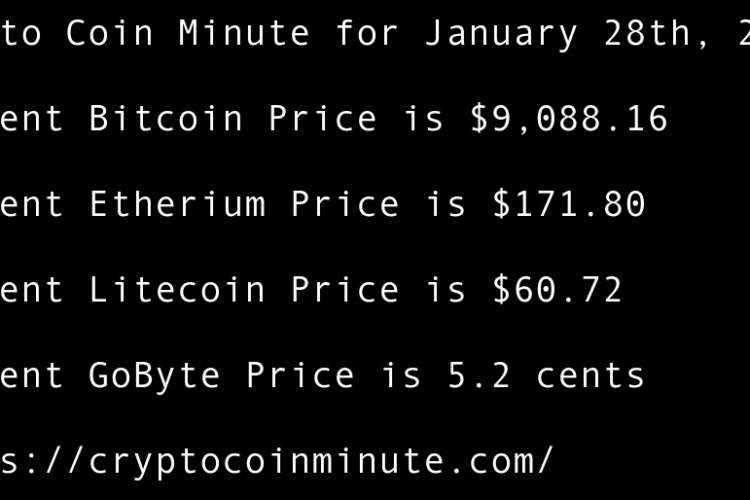This screenshot has width=750, height=500.
Task: Click the word Litecoin
Action: [x=177, y=291]
